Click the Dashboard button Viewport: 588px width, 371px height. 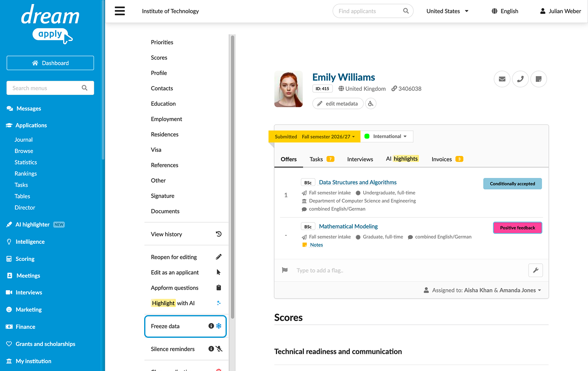coord(50,63)
